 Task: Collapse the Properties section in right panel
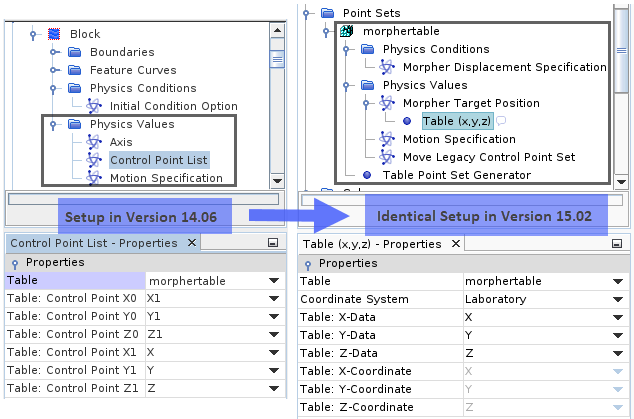point(309,263)
